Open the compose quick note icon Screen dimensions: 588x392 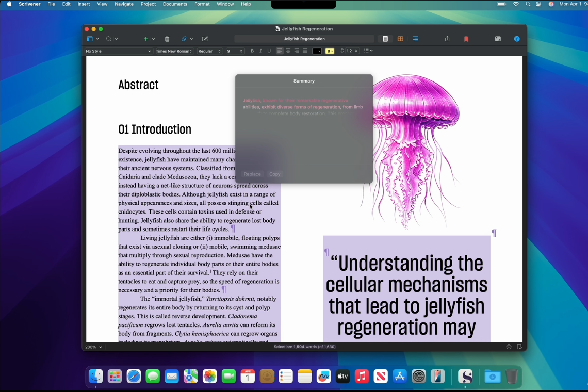[205, 39]
